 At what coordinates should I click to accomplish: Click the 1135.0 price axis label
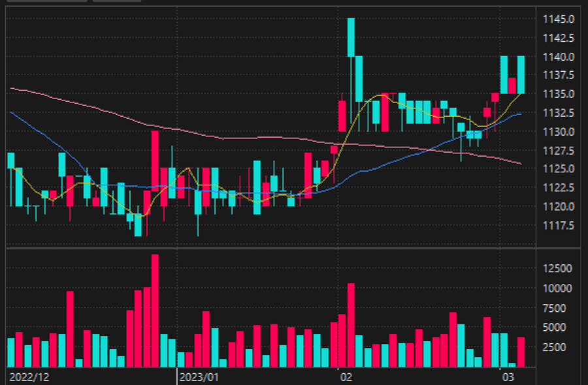point(559,94)
